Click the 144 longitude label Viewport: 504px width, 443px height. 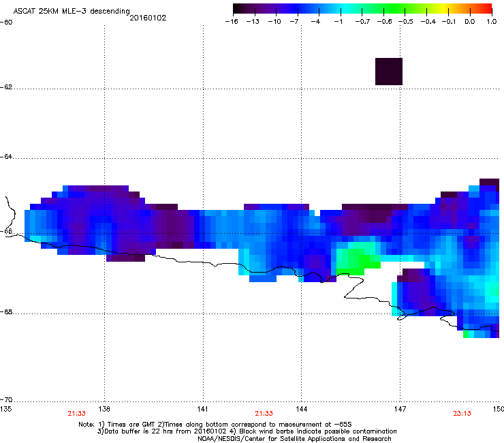click(302, 409)
